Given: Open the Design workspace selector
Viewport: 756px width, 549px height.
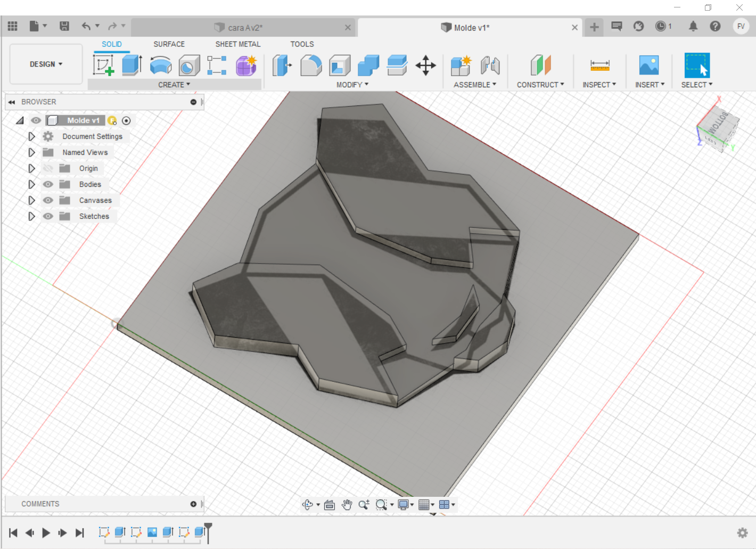Looking at the screenshot, I should click(x=45, y=64).
